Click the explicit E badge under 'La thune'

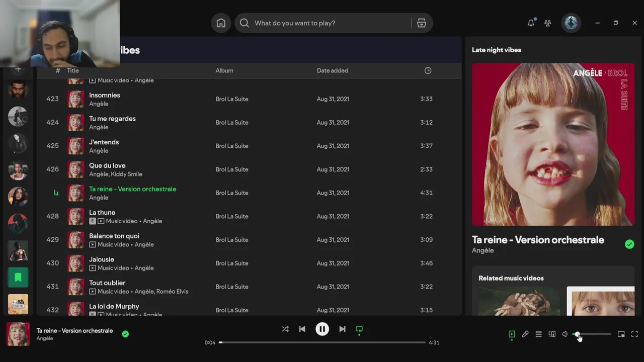pos(93,221)
